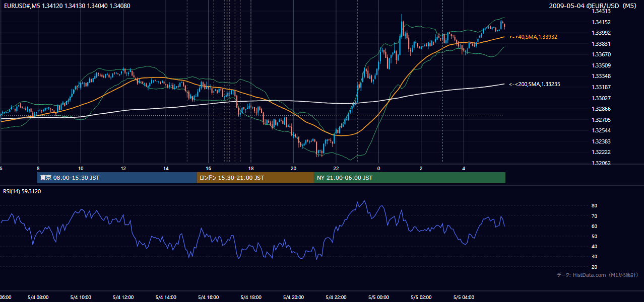Click the 5/4 22:00 date axis label
The image size is (644, 302).
[336, 297]
